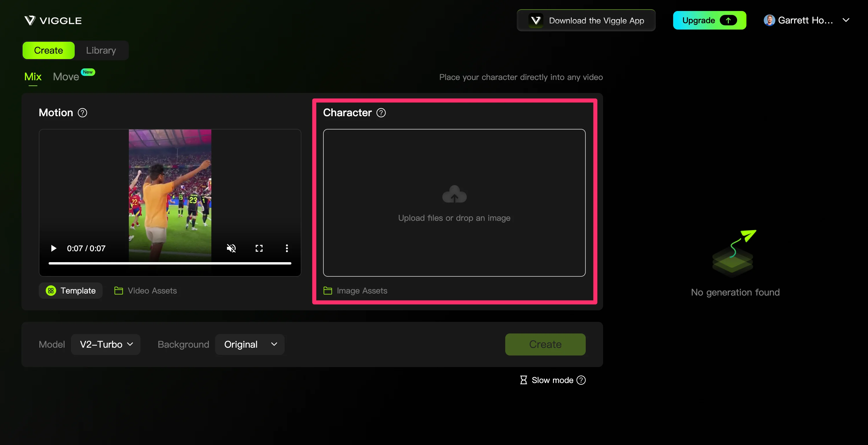The image size is (868, 445).
Task: Play the motion video
Action: click(53, 249)
